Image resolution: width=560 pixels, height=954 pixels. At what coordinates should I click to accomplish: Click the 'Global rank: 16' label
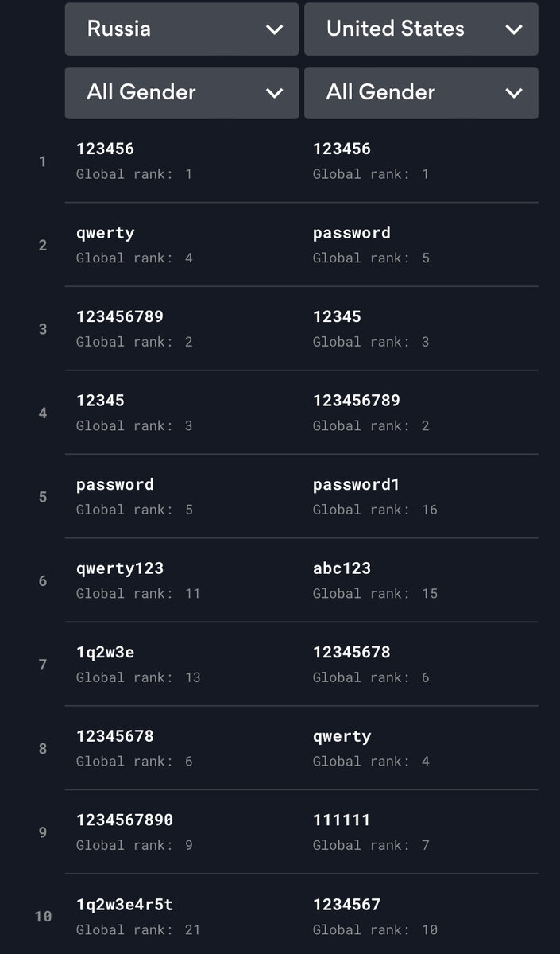point(375,510)
